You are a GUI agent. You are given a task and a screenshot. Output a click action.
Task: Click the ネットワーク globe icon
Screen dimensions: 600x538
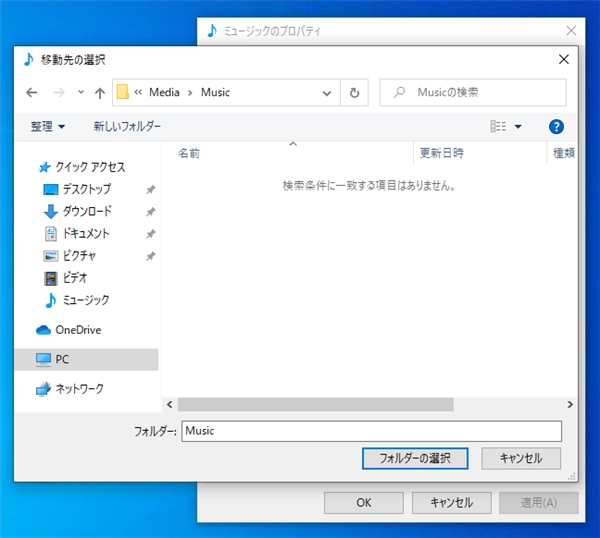43,389
